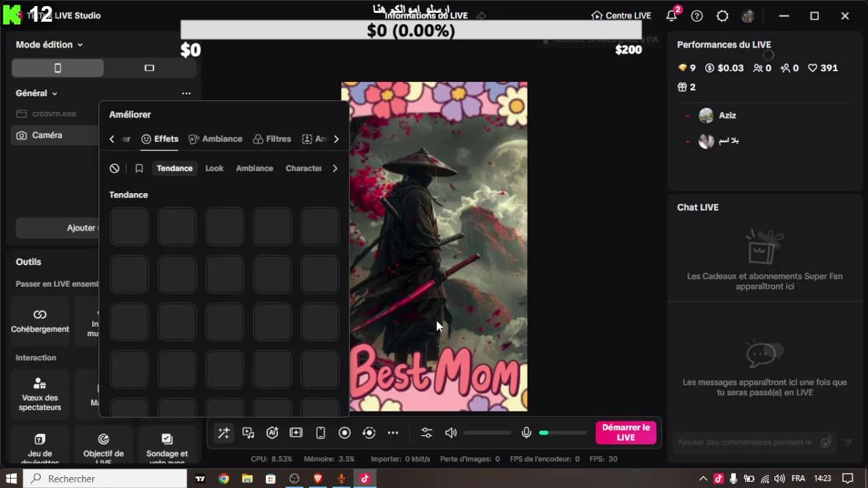This screenshot has width=868, height=488.
Task: Switch to the Effets tab
Action: click(159, 139)
